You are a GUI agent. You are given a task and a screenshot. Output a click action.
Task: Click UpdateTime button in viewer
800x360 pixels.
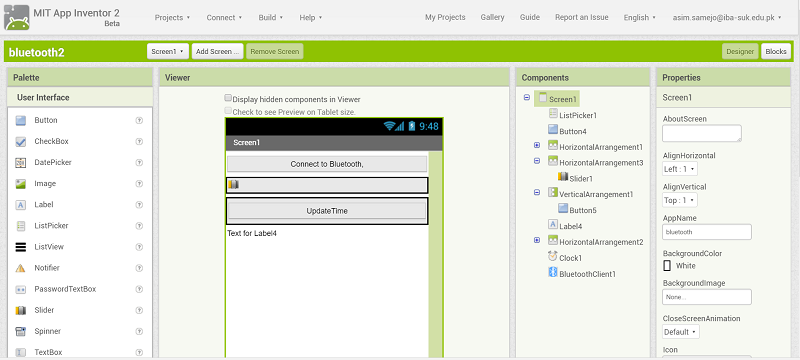coord(327,211)
